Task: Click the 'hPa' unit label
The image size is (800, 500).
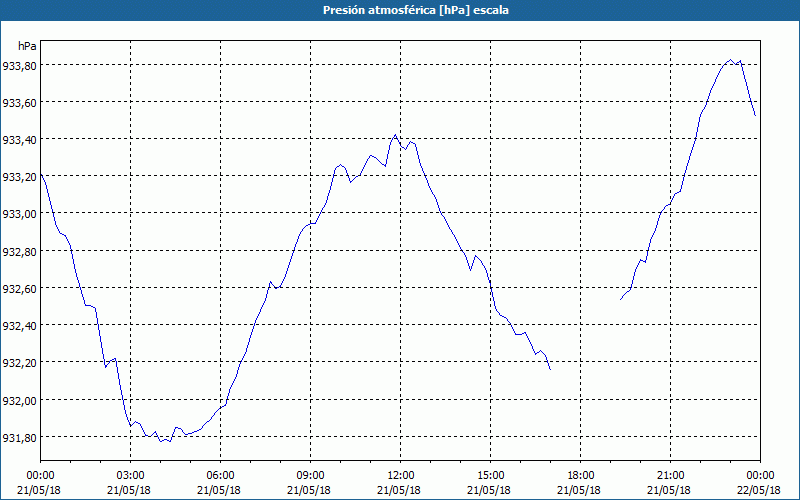Action: pyautogui.click(x=27, y=46)
